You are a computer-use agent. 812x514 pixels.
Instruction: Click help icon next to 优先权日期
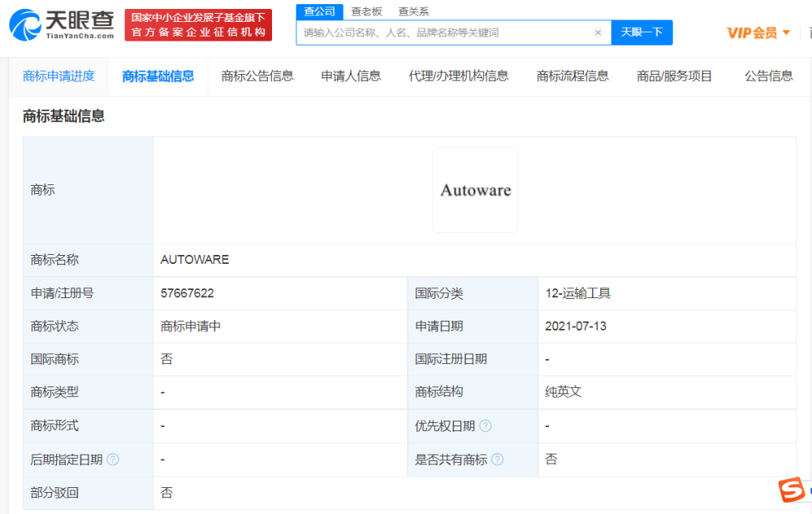point(486,425)
